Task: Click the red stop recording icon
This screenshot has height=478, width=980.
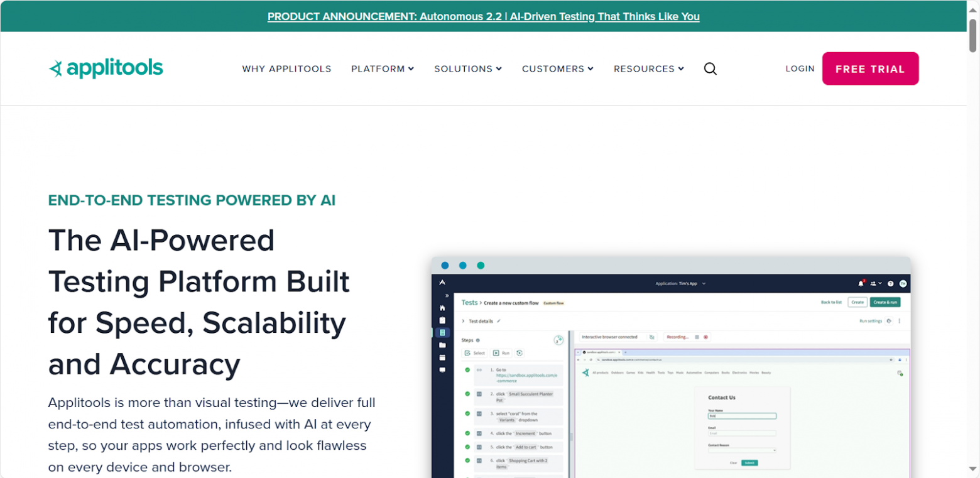Action: [705, 337]
